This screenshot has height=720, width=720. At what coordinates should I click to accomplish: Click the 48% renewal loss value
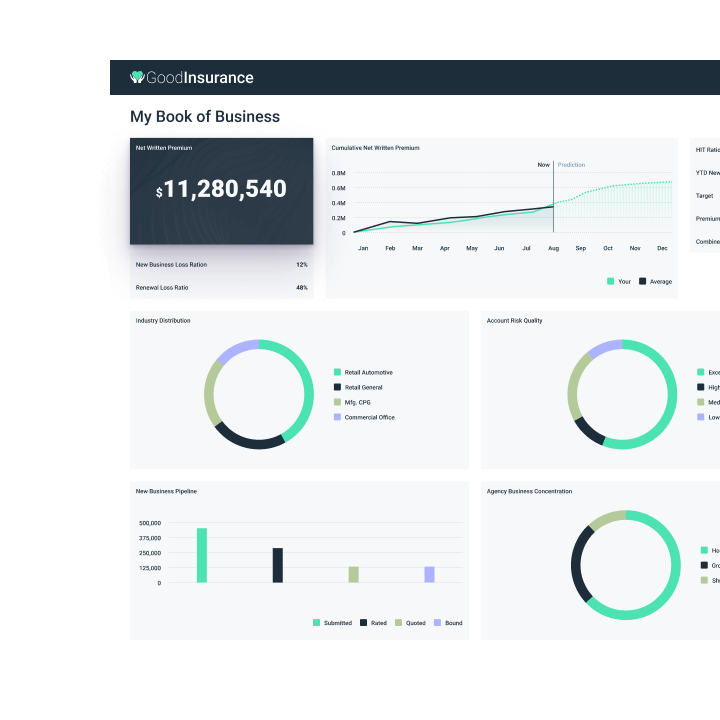click(x=302, y=287)
